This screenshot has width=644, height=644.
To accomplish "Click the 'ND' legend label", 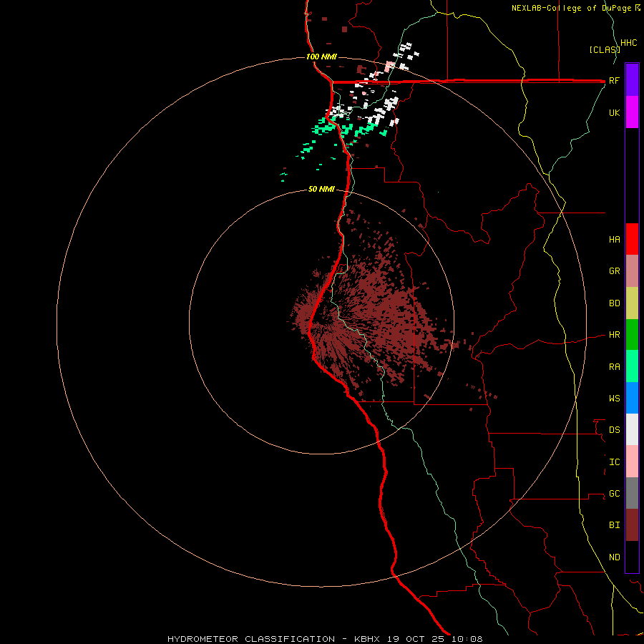I will (x=614, y=557).
